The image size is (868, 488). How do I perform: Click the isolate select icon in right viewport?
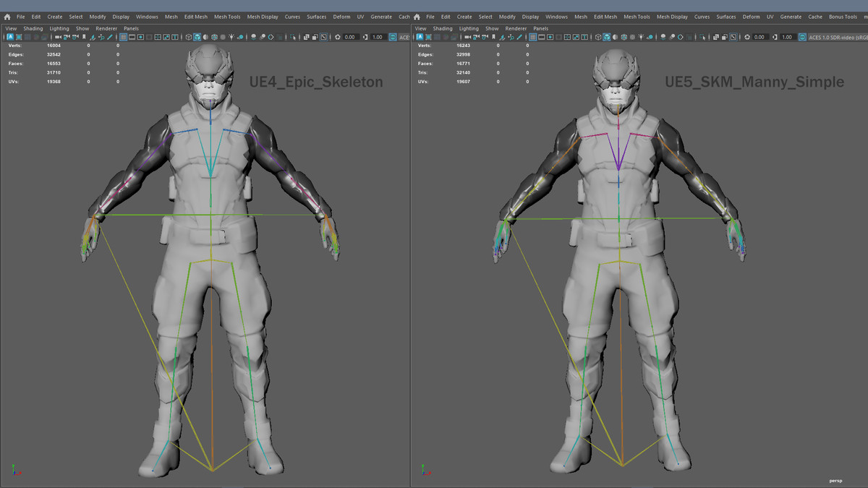tap(702, 37)
